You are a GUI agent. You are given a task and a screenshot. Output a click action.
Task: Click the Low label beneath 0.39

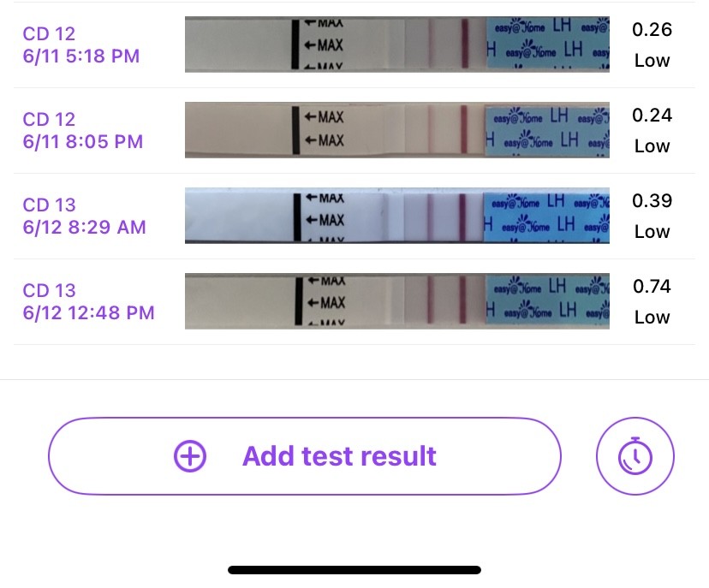(652, 232)
